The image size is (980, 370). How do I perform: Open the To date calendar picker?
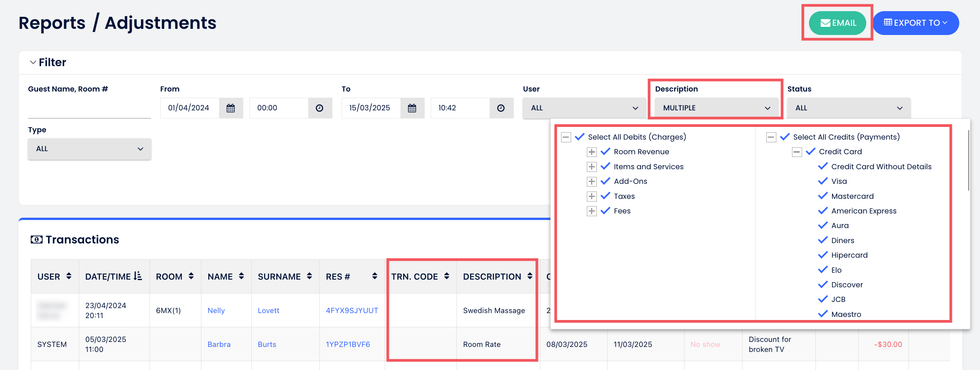tap(412, 108)
